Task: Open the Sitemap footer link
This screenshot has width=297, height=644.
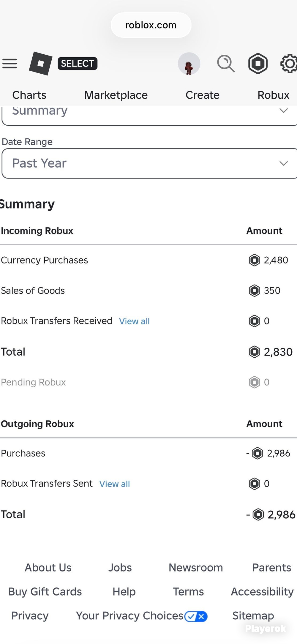Action: coord(253,616)
